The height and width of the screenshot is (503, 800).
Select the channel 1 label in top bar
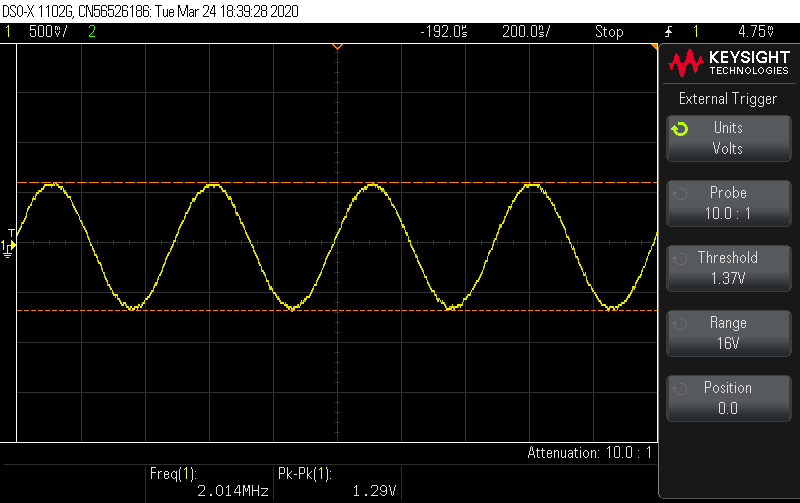pos(8,32)
